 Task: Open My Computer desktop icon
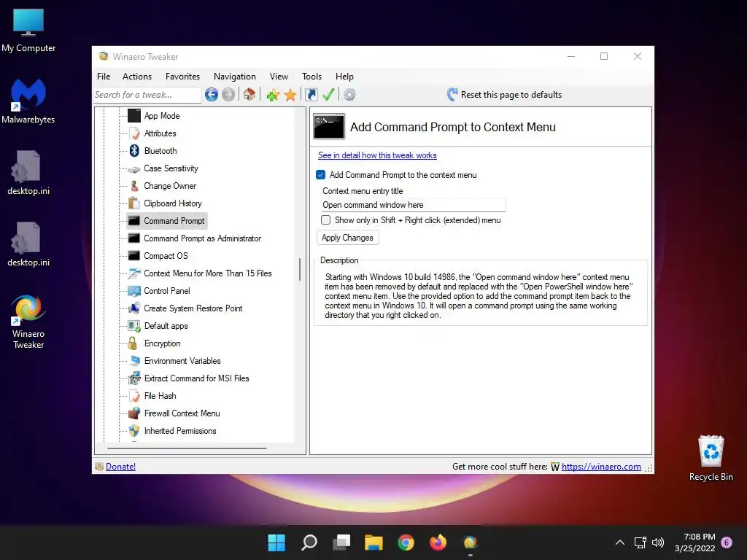pyautogui.click(x=28, y=30)
